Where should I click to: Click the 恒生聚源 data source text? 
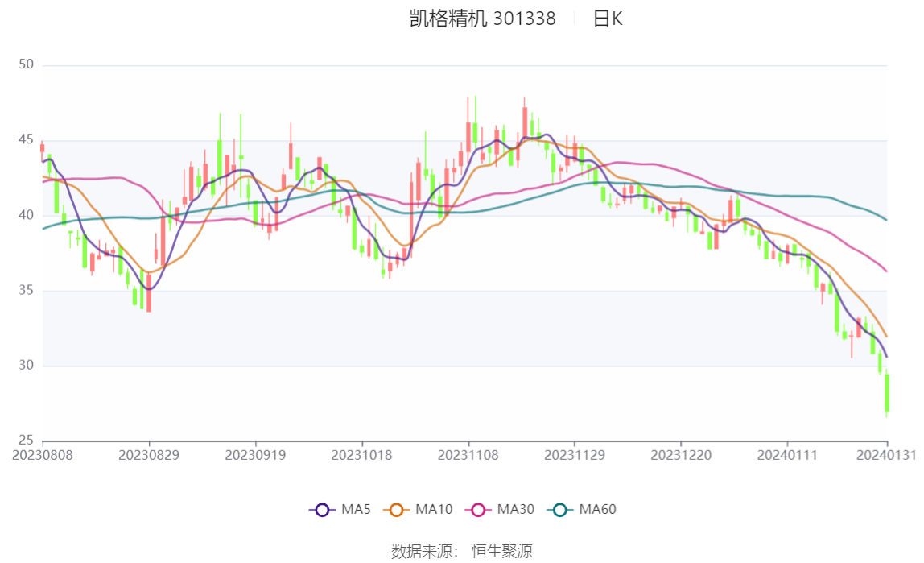coord(501,552)
